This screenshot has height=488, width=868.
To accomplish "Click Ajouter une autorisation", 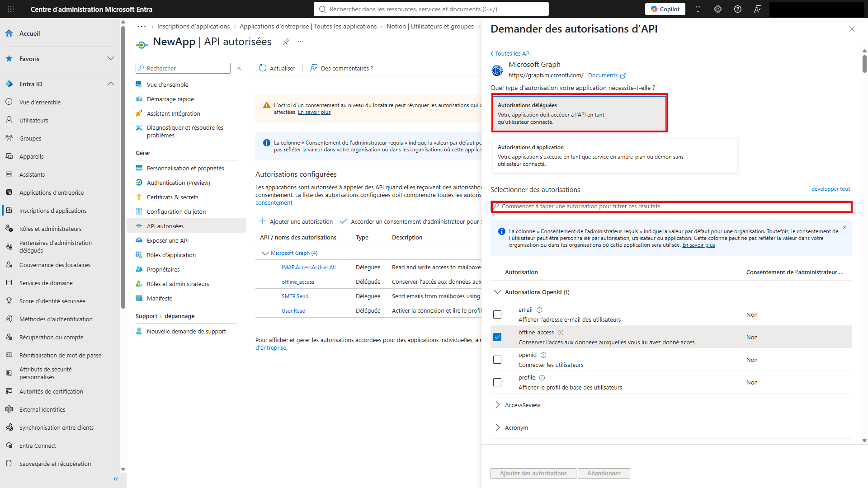I will (296, 221).
